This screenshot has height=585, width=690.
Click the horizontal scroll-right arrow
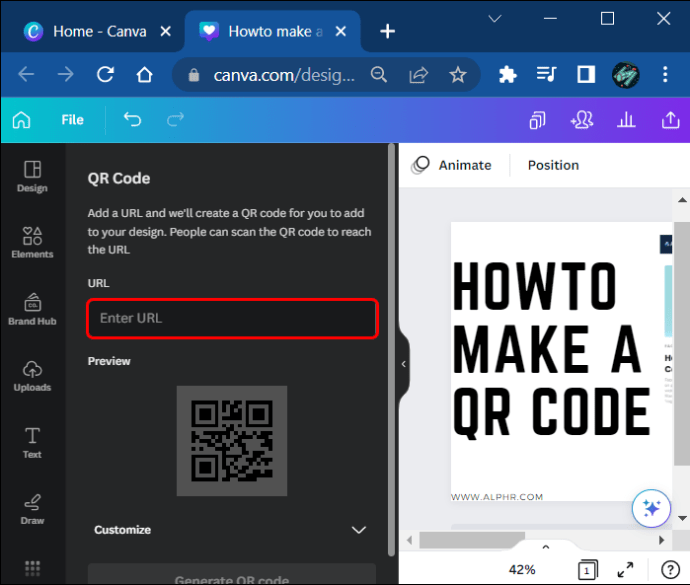[661, 540]
